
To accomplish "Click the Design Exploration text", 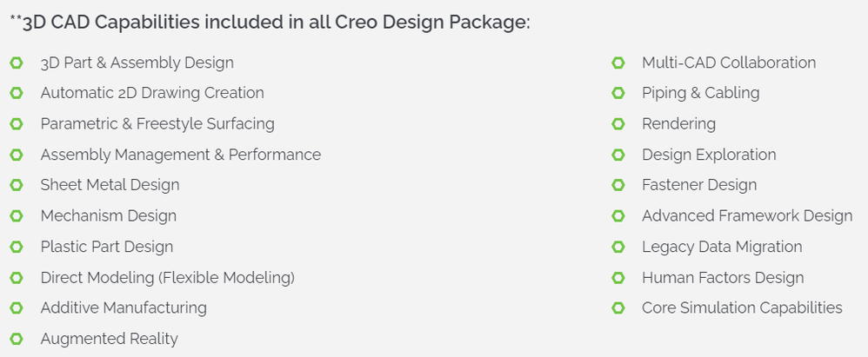I will coord(709,155).
